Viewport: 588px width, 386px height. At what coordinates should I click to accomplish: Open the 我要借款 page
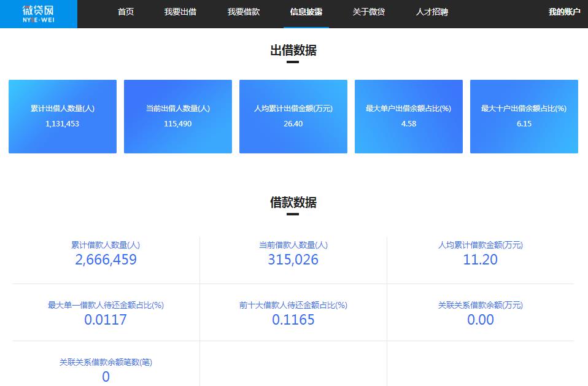point(244,12)
